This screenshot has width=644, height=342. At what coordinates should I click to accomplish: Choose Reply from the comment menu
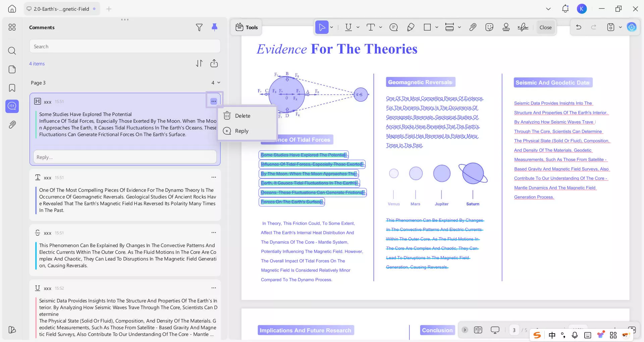(x=247, y=131)
